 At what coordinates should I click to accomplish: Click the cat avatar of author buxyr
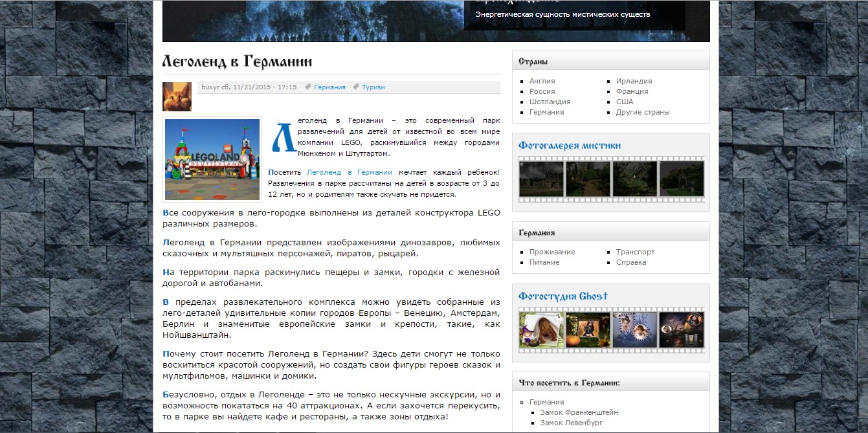[177, 96]
